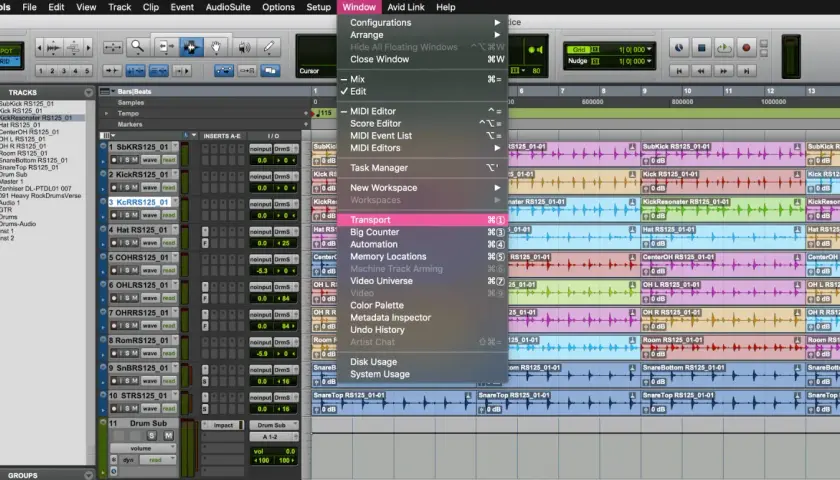This screenshot has height=480, width=840.
Task: Click Return to Zero button
Action: pos(679,70)
